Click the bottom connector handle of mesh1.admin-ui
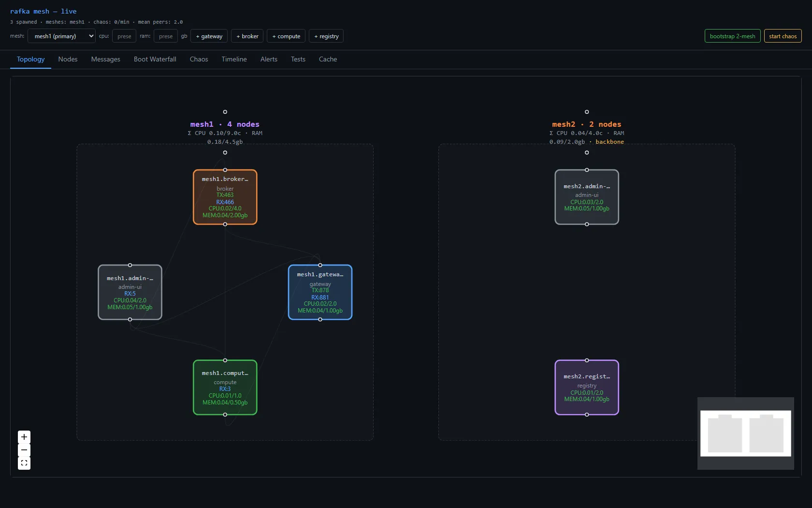 click(x=130, y=319)
